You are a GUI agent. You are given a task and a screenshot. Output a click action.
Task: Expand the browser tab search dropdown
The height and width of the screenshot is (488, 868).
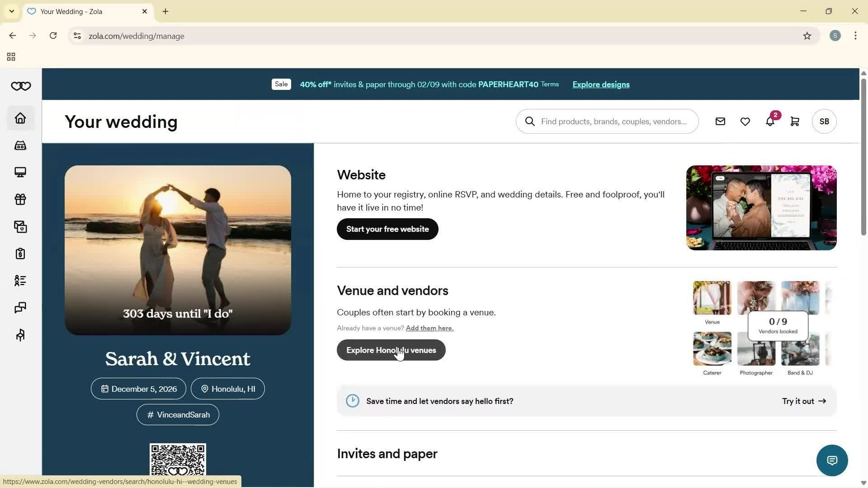12,11
